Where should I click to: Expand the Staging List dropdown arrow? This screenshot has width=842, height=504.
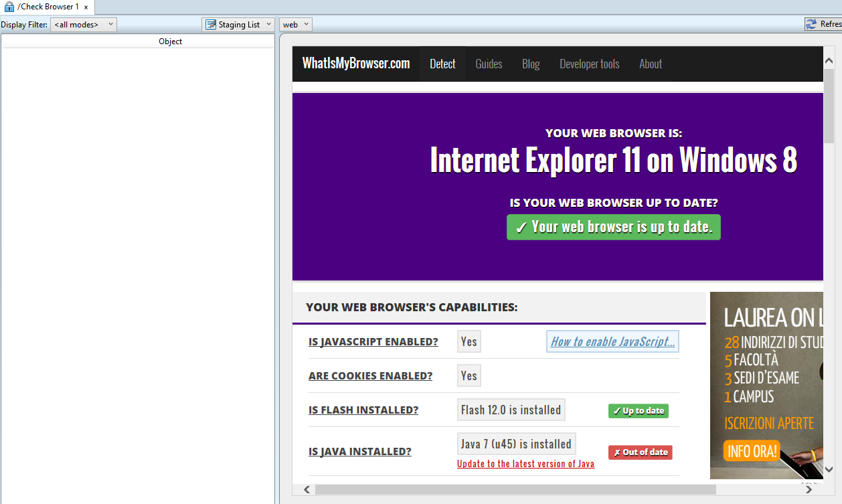[268, 24]
